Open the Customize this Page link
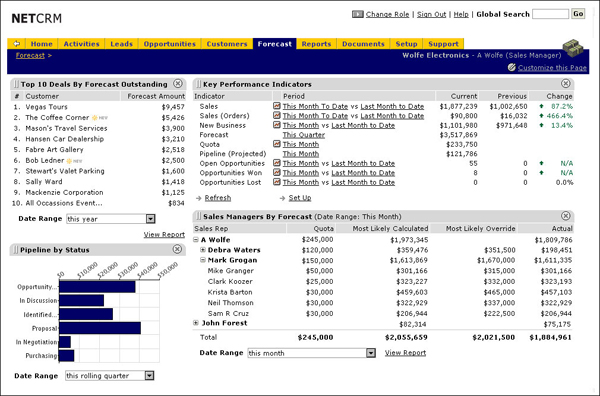600x396 pixels. [552, 68]
